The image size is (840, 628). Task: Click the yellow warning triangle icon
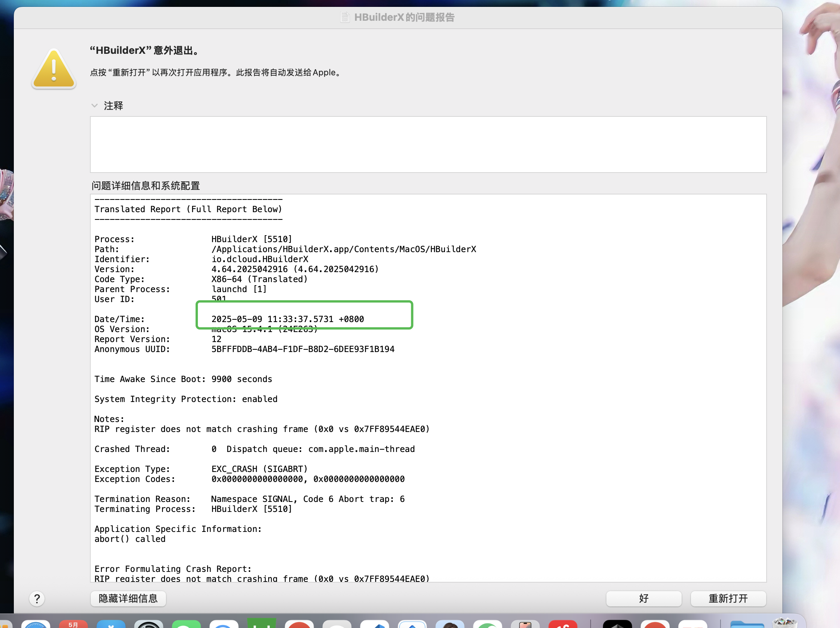coord(54,69)
